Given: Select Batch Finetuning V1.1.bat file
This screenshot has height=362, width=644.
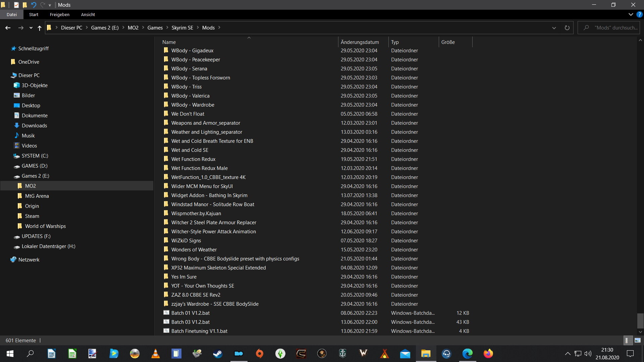Looking at the screenshot, I should 199,331.
